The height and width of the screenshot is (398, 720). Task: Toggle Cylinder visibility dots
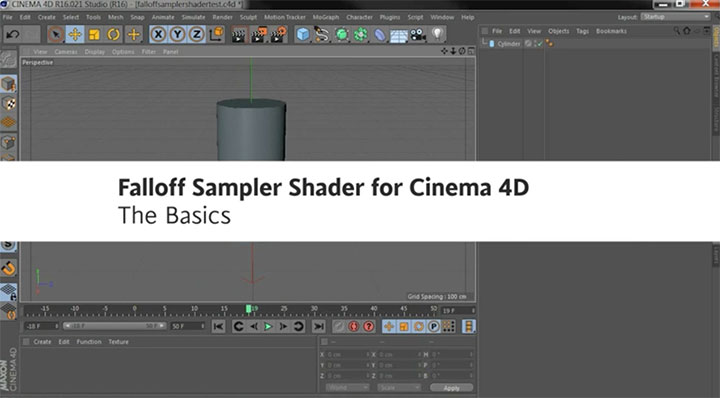click(x=535, y=44)
